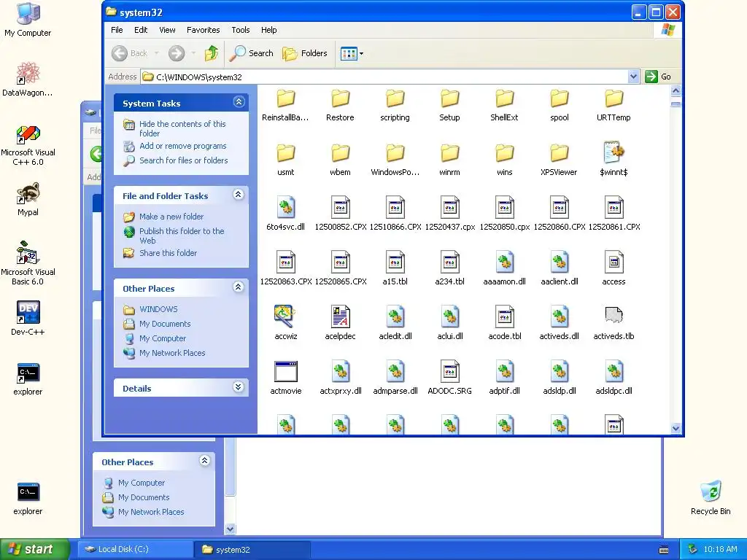747x560 pixels.
Task: Select the Mypal desktop shortcut
Action: [x=28, y=199]
